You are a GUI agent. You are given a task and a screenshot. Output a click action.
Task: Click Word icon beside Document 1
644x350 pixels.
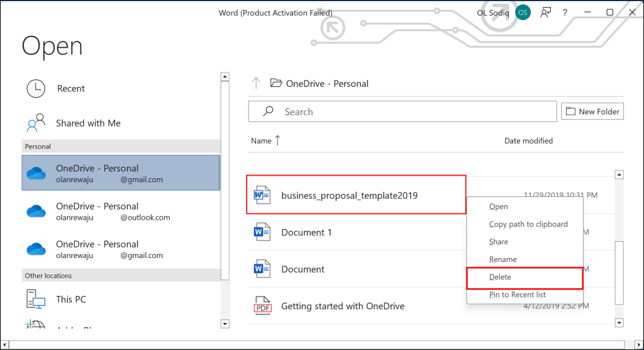coord(262,232)
